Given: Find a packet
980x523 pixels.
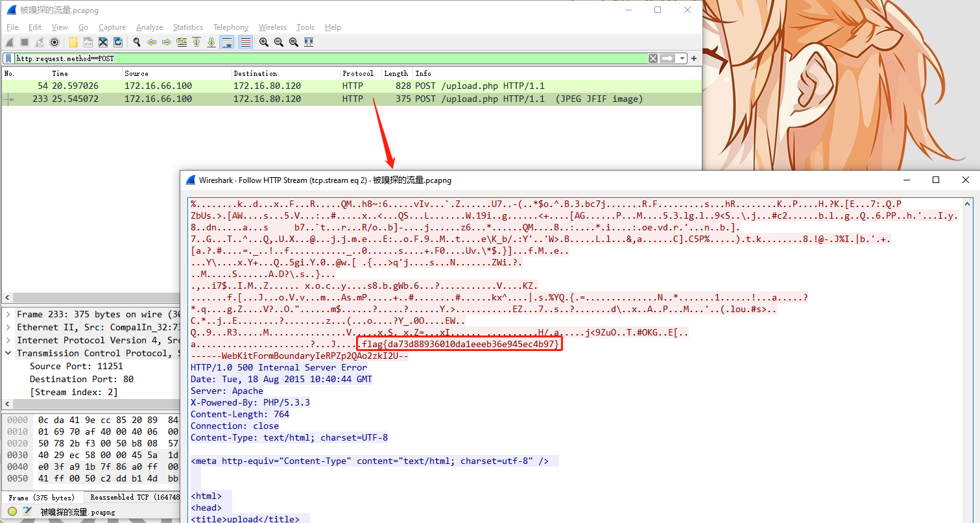Looking at the screenshot, I should [137, 42].
